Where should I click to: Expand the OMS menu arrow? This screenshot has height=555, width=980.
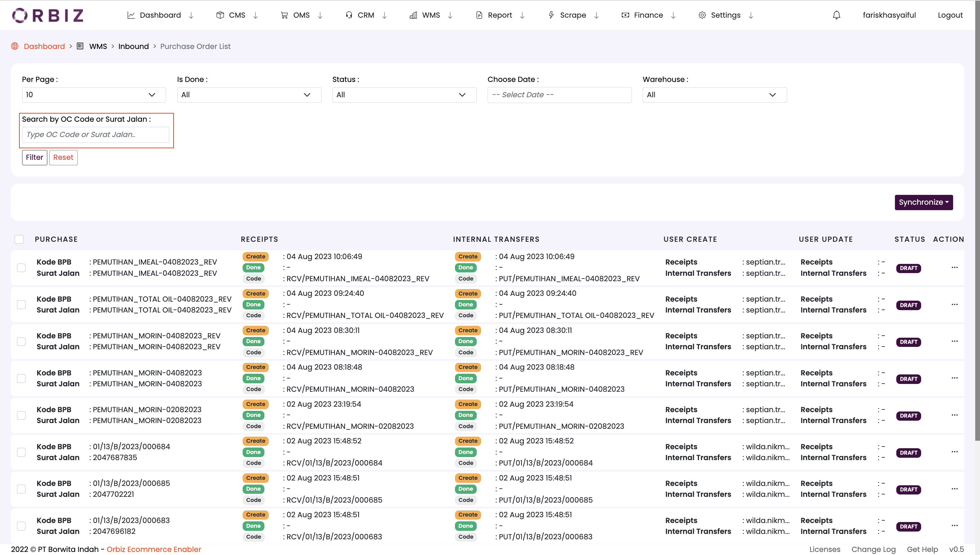pyautogui.click(x=320, y=15)
